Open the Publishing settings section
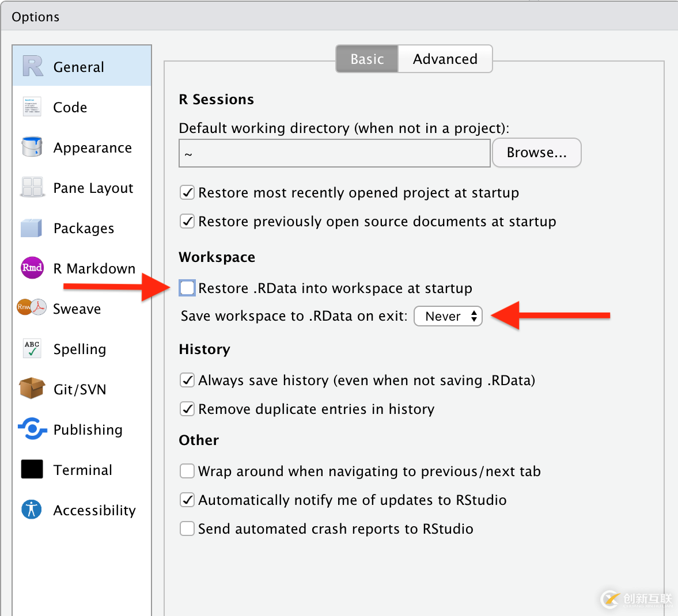Image resolution: width=678 pixels, height=616 pixels. (x=88, y=429)
